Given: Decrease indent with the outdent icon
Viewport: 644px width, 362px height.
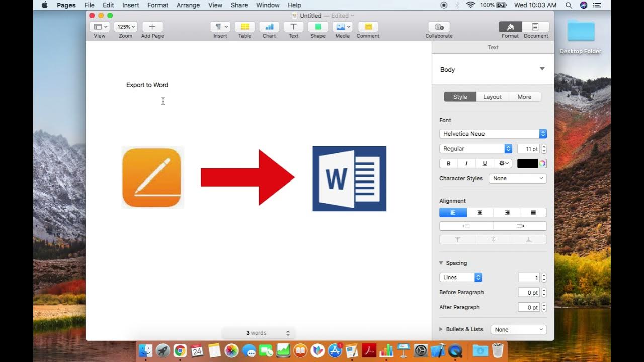Looking at the screenshot, I should click(466, 226).
